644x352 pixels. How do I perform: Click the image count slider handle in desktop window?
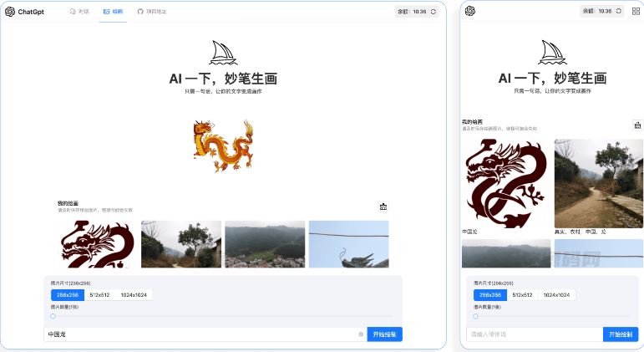(53, 316)
